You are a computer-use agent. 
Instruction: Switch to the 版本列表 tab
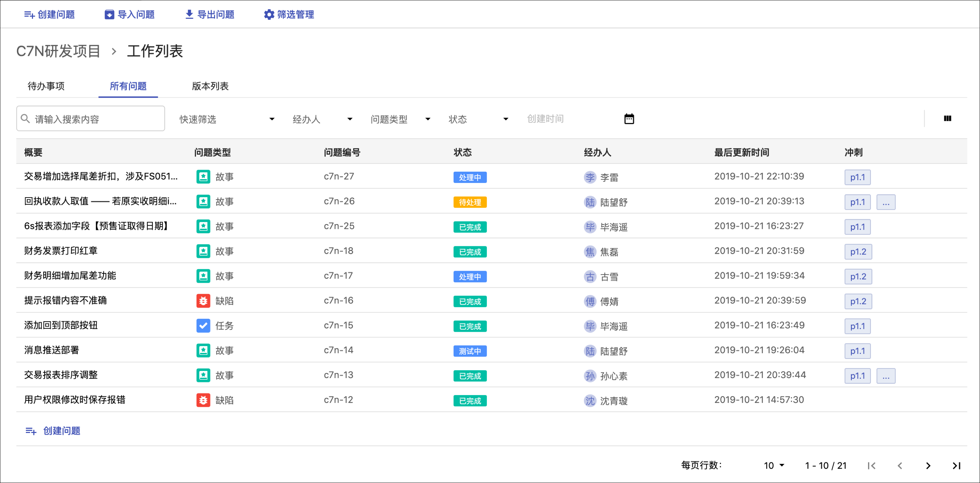210,86
